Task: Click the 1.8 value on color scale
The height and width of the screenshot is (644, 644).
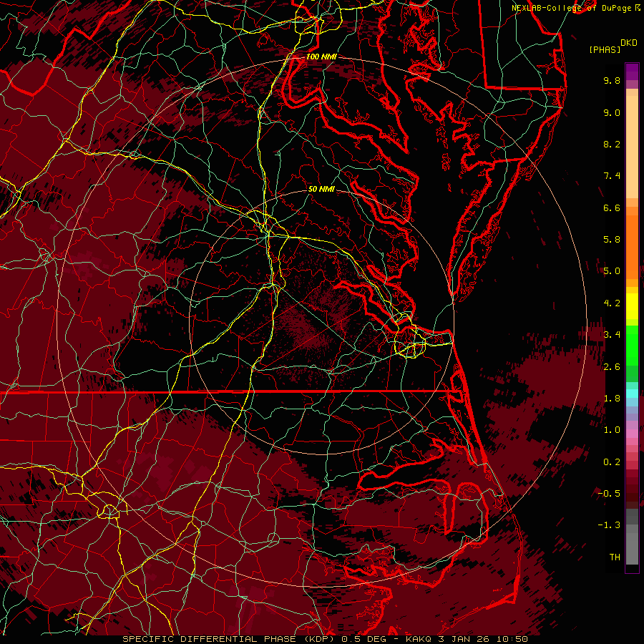Action: click(612, 399)
